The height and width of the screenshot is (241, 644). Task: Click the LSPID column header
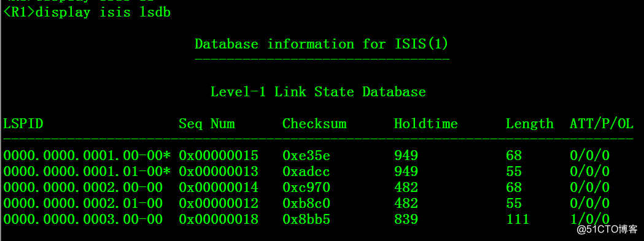click(x=23, y=124)
